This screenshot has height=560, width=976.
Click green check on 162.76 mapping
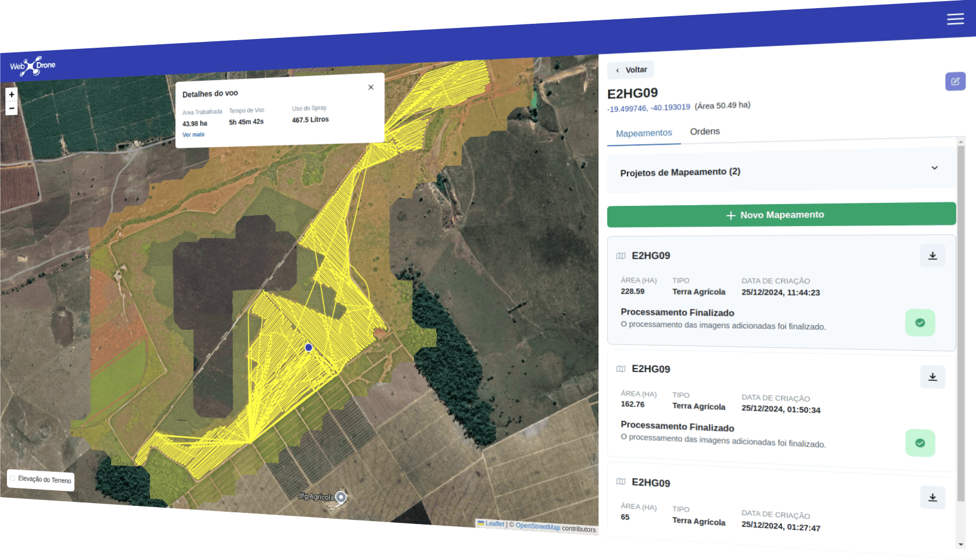[920, 443]
